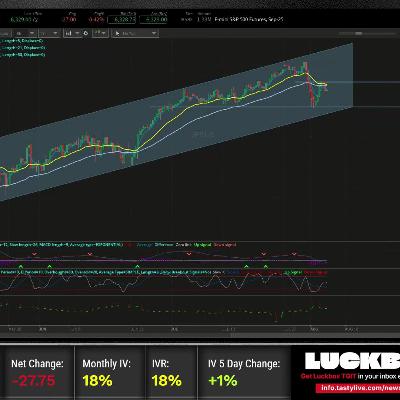Click the first green up-signal arrow on MACD

coord(21,266)
